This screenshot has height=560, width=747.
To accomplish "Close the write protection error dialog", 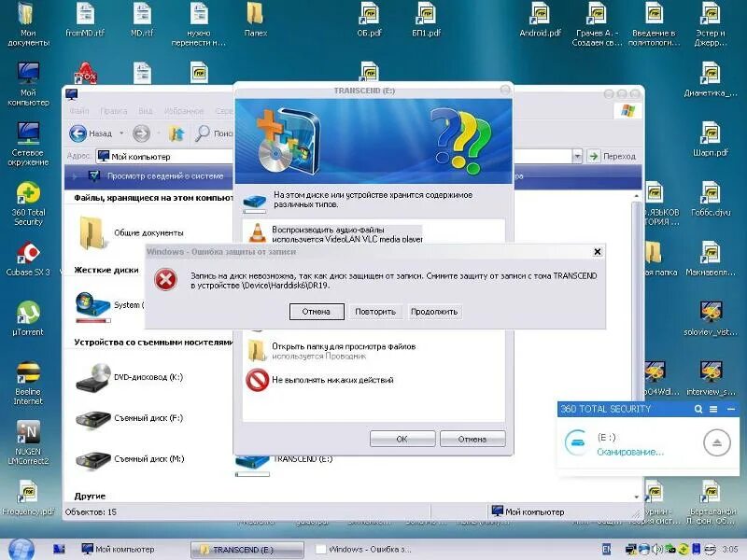I will [x=598, y=251].
